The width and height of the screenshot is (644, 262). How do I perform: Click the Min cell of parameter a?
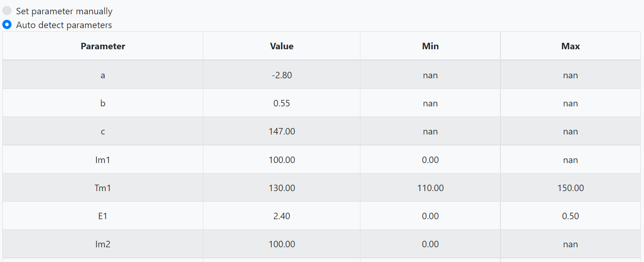430,75
